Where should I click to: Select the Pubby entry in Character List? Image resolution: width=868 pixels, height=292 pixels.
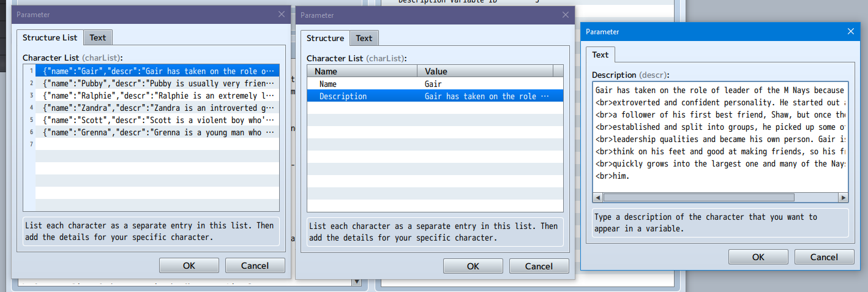point(158,83)
